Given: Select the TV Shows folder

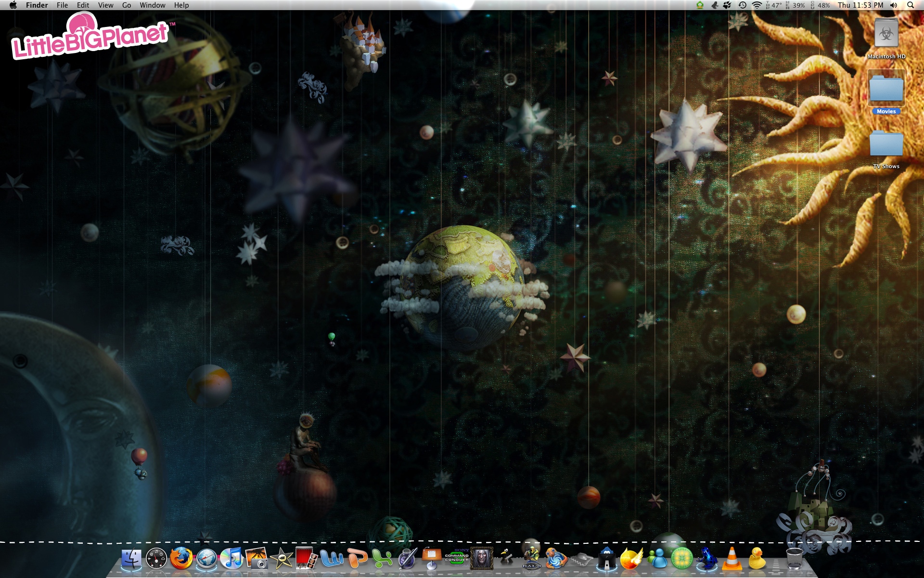Looking at the screenshot, I should [x=886, y=145].
